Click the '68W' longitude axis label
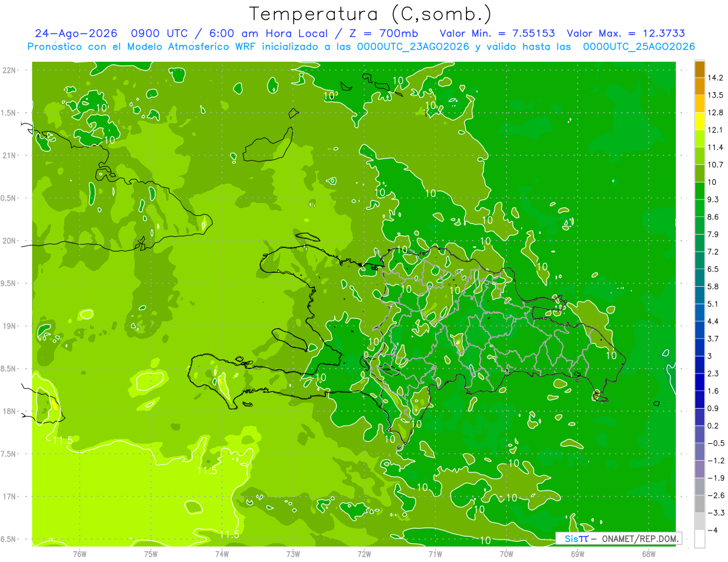This screenshot has height=562, width=728. (649, 554)
